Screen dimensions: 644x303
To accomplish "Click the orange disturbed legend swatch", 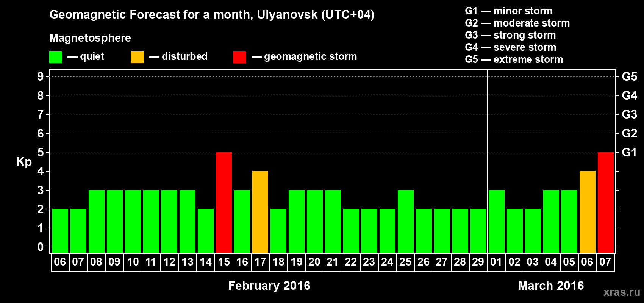I will pyautogui.click(x=137, y=57).
